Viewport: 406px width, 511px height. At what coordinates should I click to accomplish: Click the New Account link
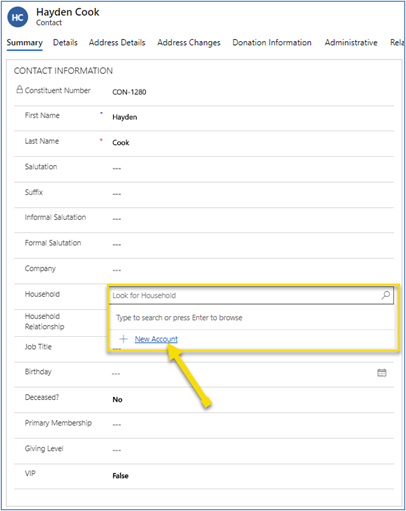pyautogui.click(x=156, y=339)
